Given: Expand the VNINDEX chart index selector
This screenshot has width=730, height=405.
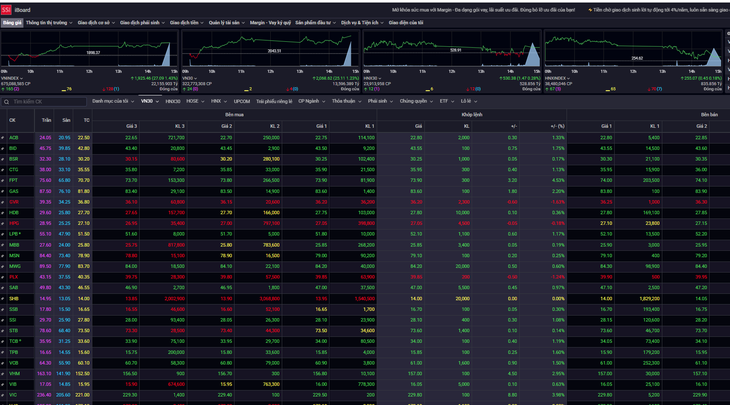Looking at the screenshot, I should [13, 78].
